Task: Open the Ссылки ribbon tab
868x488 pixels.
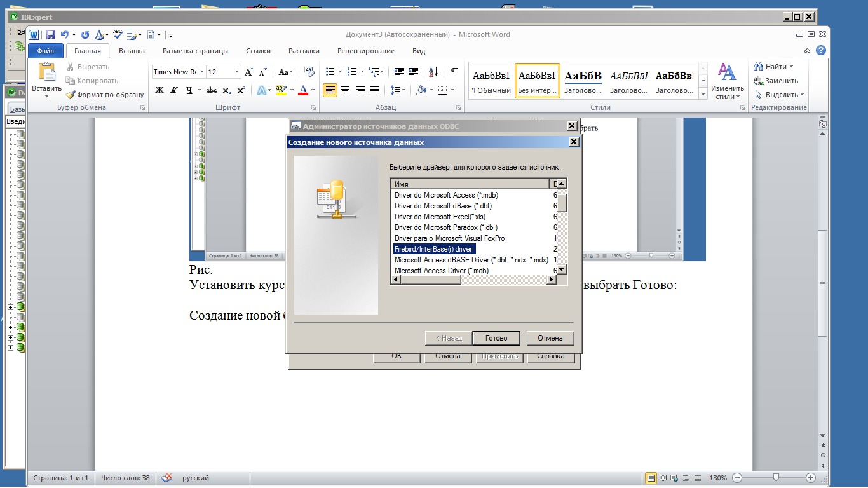Action: click(259, 51)
